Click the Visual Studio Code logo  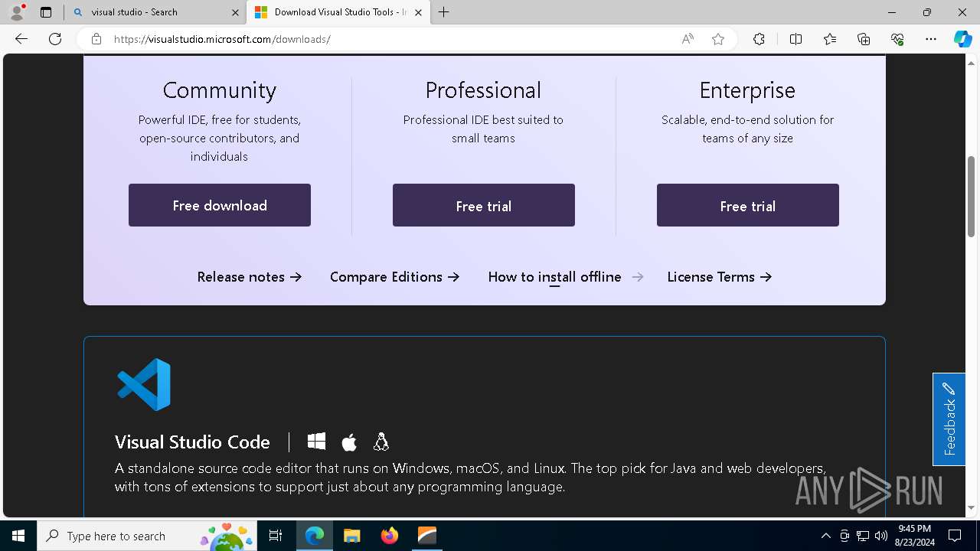click(x=144, y=384)
